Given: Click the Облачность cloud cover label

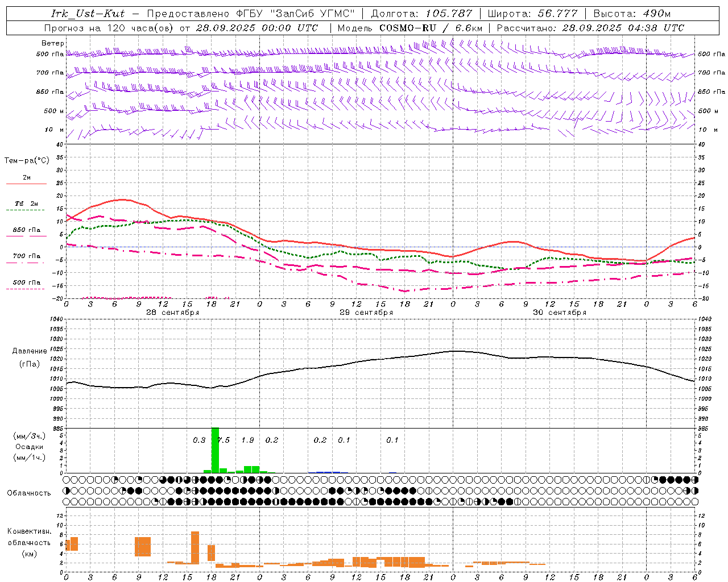Looking at the screenshot, I should click(x=29, y=493).
